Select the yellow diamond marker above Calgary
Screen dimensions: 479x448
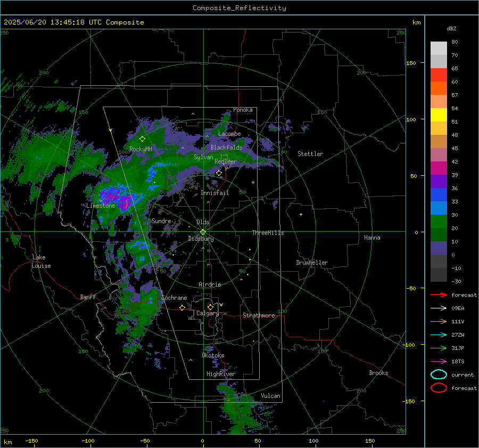pyautogui.click(x=210, y=307)
